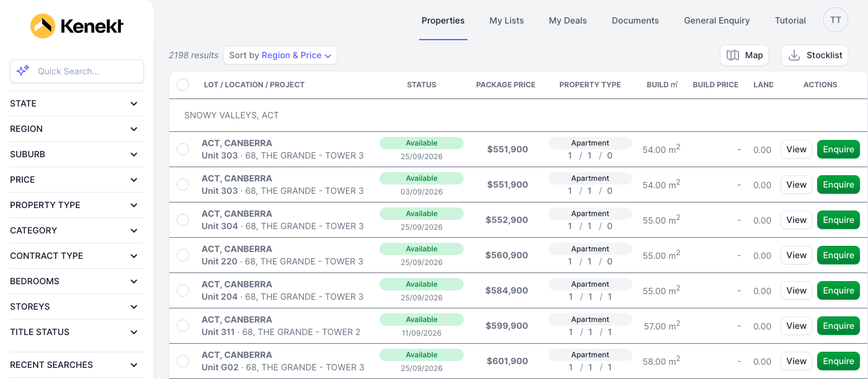View details for Unit 304

tap(796, 220)
